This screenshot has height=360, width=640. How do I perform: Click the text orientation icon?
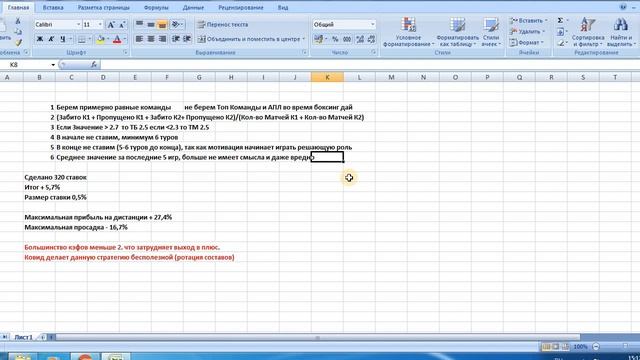coord(176,24)
